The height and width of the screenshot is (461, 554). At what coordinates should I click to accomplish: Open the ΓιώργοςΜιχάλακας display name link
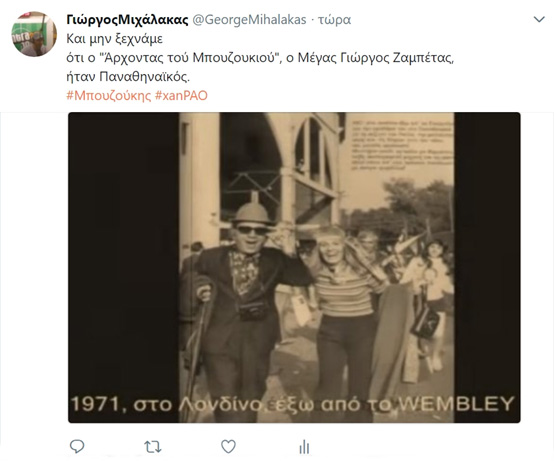[127, 20]
